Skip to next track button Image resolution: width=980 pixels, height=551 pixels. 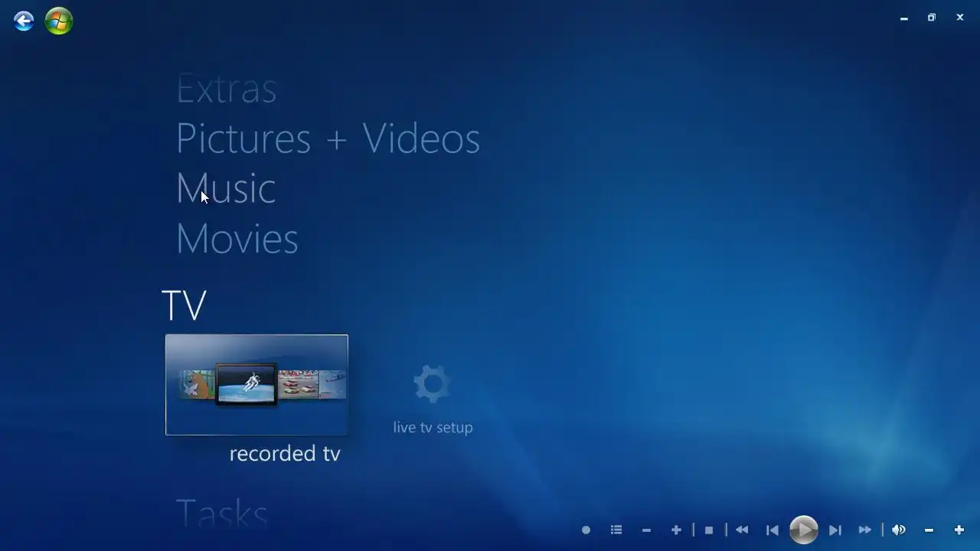(x=835, y=530)
